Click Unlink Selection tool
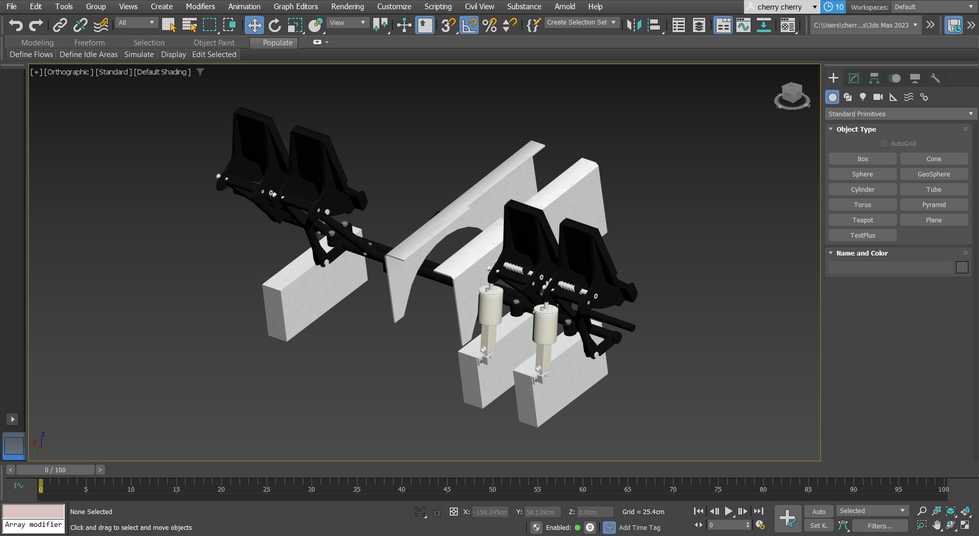Image resolution: width=979 pixels, height=536 pixels. [81, 25]
